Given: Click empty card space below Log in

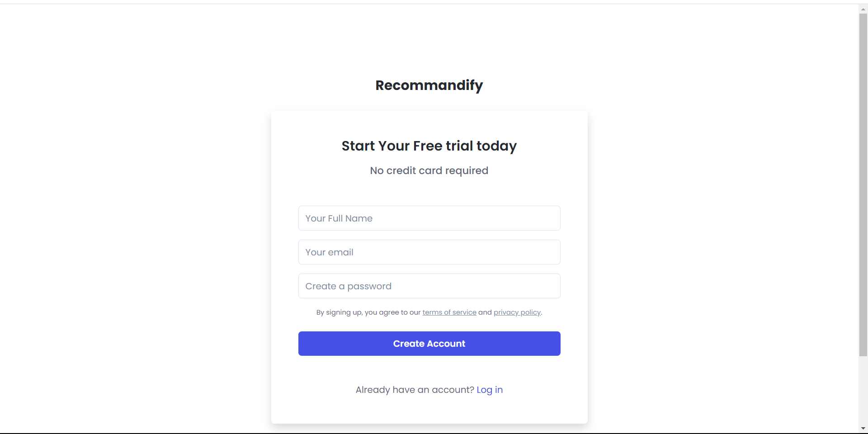Looking at the screenshot, I should 429,410.
